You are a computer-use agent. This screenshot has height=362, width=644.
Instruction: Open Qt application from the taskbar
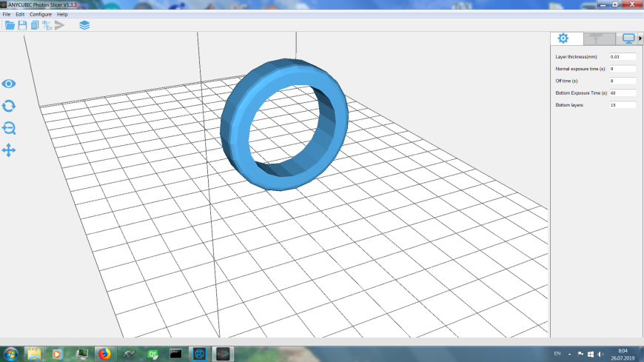tap(152, 354)
